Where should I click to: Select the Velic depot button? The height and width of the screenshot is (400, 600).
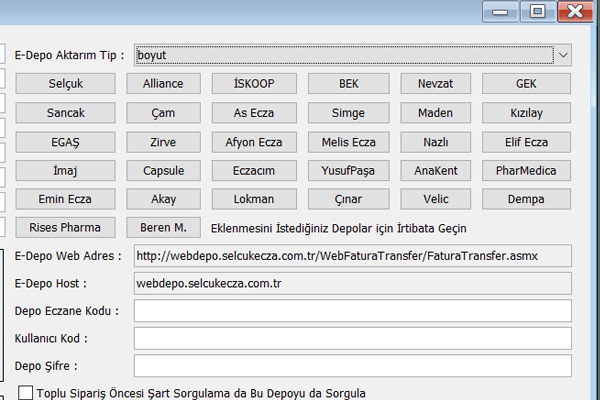pos(435,199)
